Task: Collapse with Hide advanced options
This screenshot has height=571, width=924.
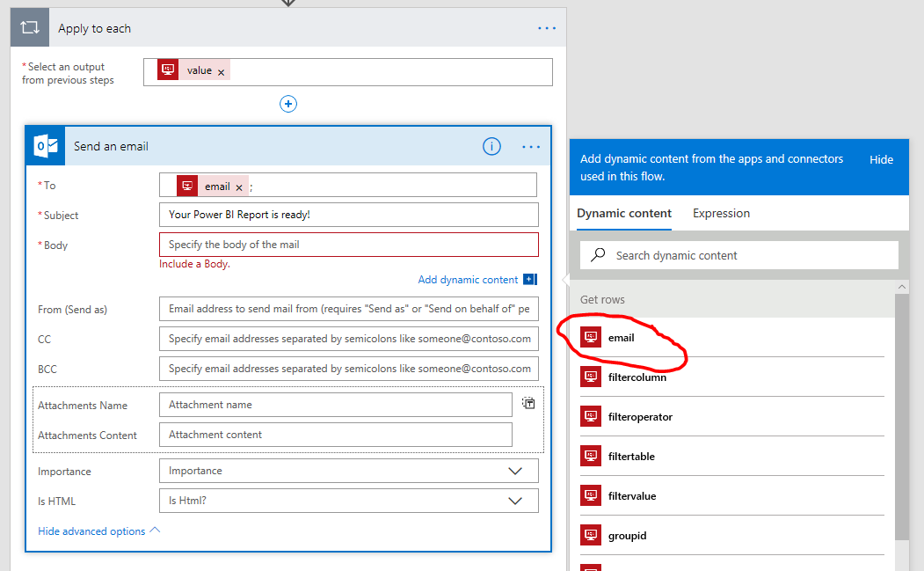Action: click(98, 531)
